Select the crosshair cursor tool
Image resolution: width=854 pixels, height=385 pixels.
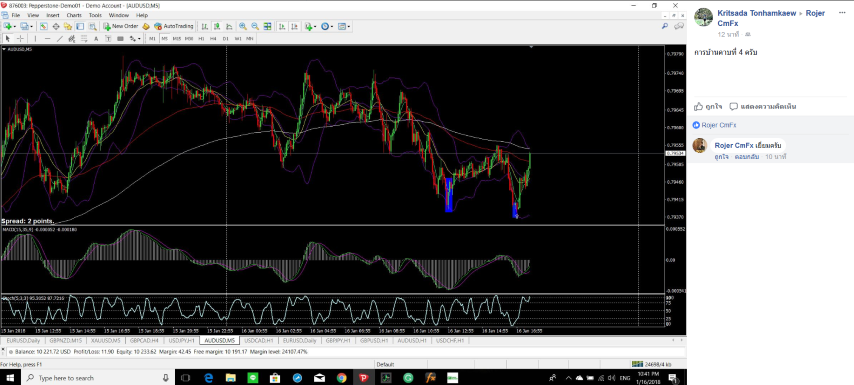pos(21,39)
